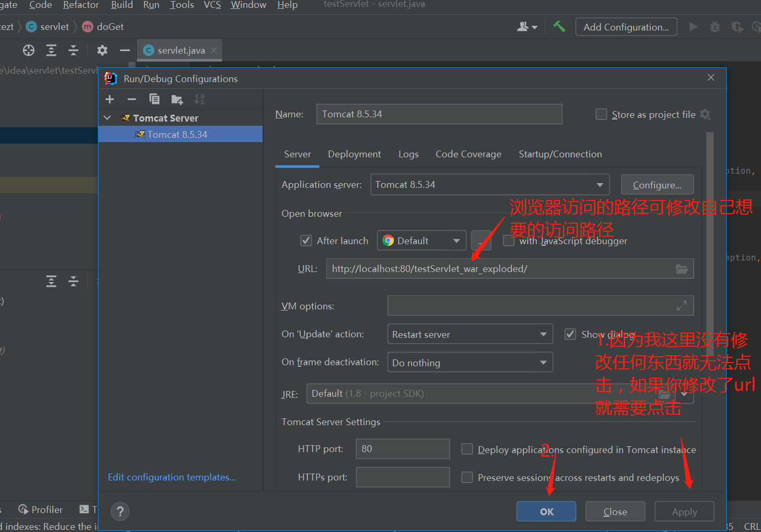Click the servlet class breadcrumb
This screenshot has width=761, height=532.
(48, 27)
